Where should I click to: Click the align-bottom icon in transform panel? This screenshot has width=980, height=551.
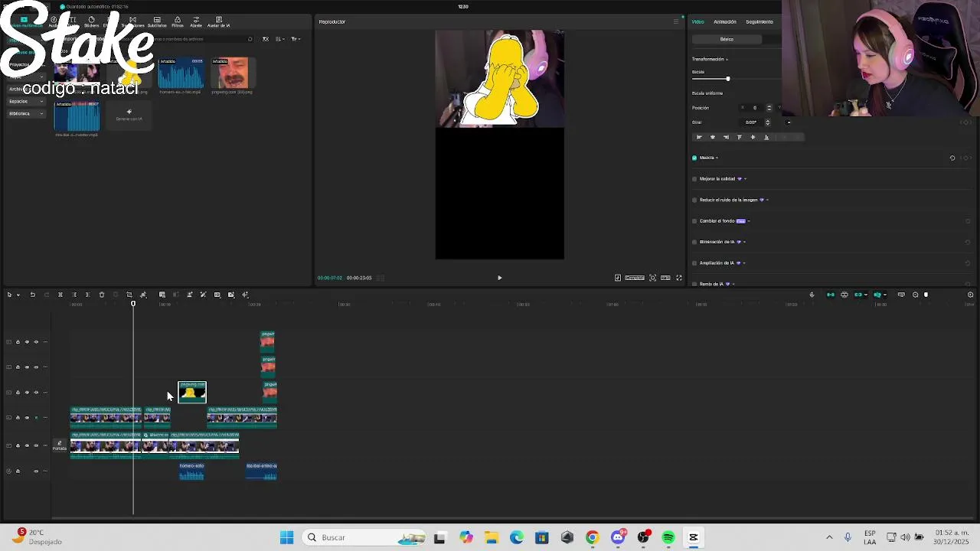pos(766,137)
